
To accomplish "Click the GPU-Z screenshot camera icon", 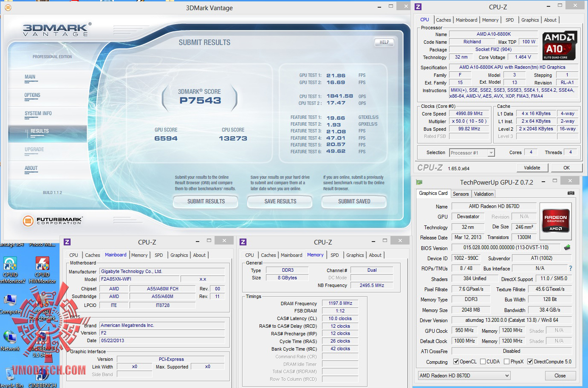I will point(571,193).
